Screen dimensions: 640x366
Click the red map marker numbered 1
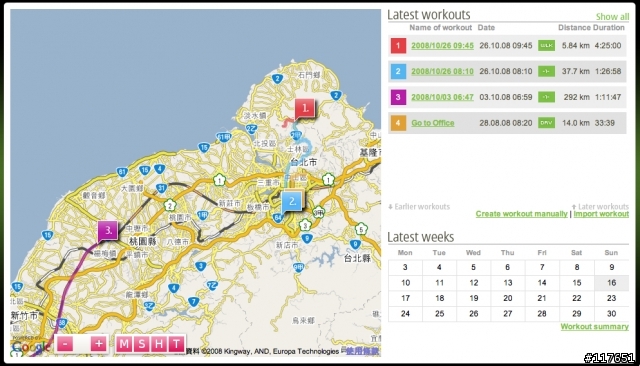point(304,109)
